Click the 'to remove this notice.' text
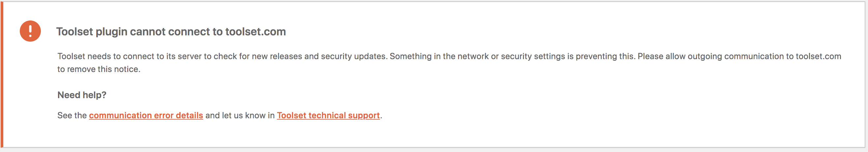The height and width of the screenshot is (152, 868). [x=99, y=69]
